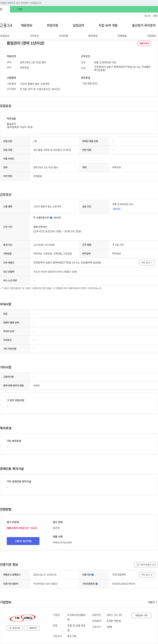Select the 기업 tab at top

(x=20, y=9)
